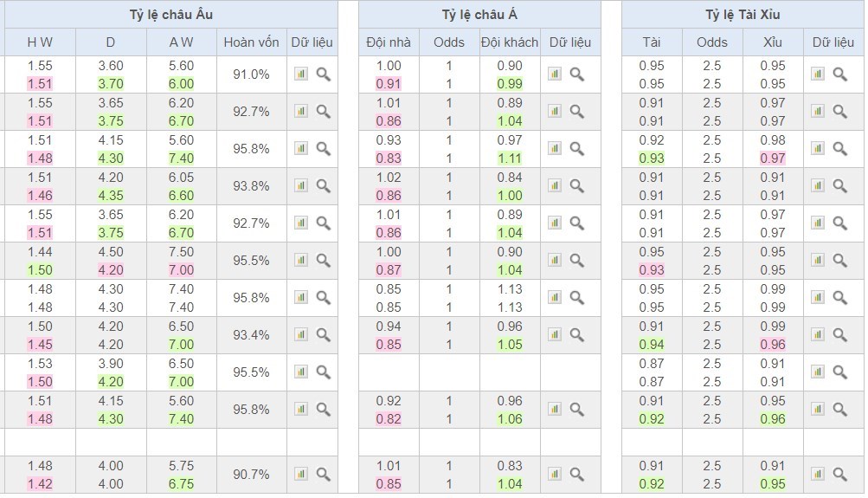Click 'Dữ liệu' header under Tỷ lệ châu Á

click(x=570, y=42)
